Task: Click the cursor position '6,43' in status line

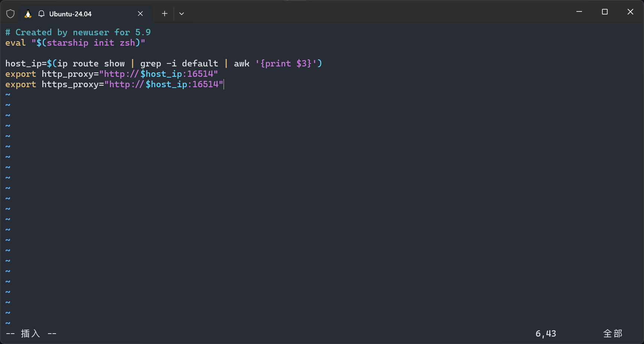Action: pos(546,334)
